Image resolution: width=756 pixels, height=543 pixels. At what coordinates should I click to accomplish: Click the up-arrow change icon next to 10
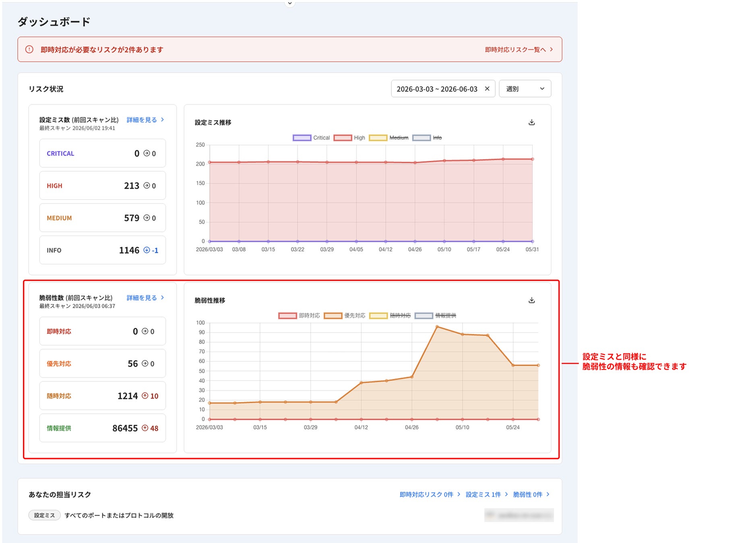145,396
